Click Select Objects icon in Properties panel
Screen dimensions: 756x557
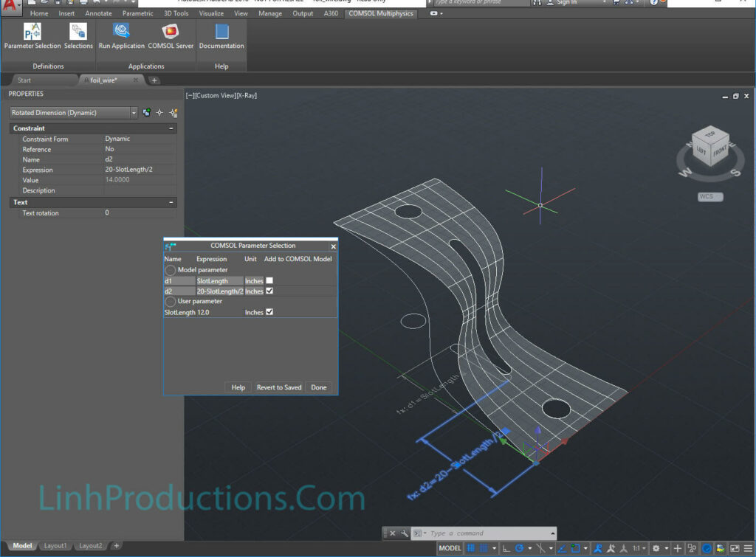(x=159, y=113)
